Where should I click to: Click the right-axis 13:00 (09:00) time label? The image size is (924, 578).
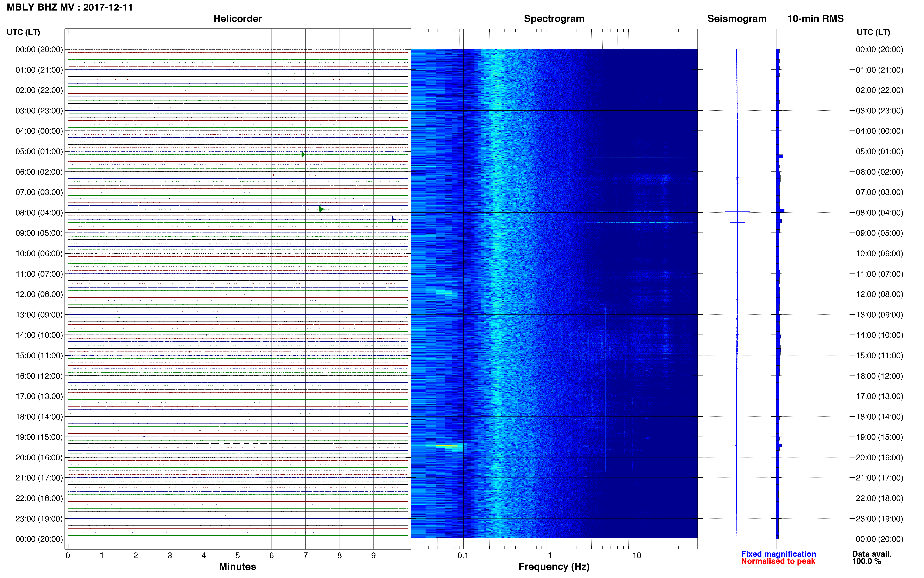click(879, 315)
